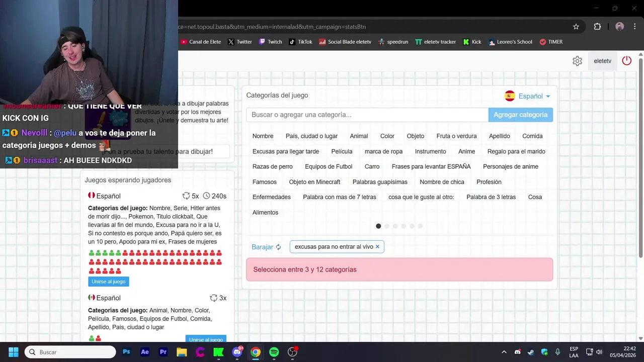Image resolution: width=644 pixels, height=362 pixels.
Task: Click Agregar categoría button
Action: click(521, 115)
